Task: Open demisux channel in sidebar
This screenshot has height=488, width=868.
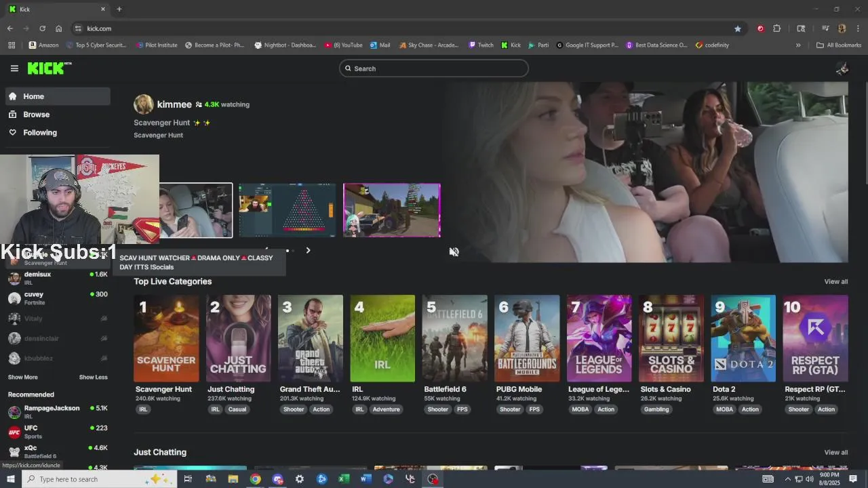Action: (57, 278)
